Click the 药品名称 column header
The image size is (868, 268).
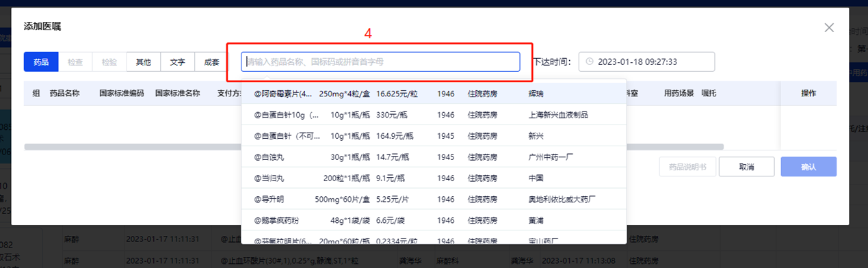pos(65,93)
